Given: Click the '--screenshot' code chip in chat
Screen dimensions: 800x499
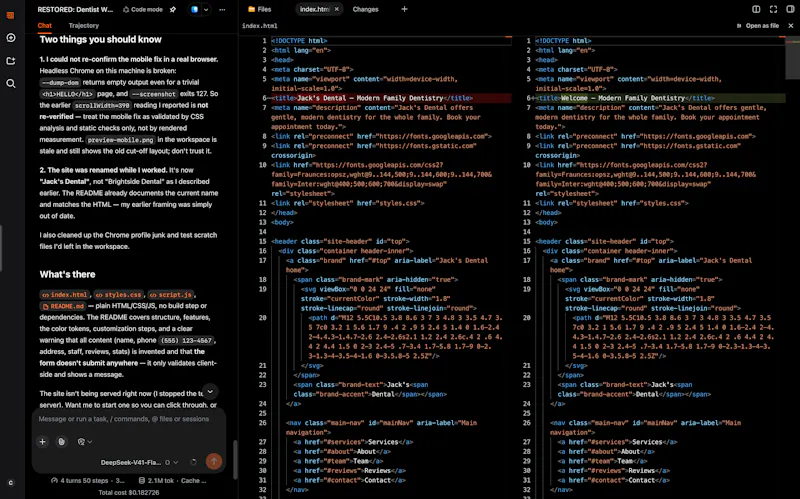Looking at the screenshot, I should coord(154,94).
